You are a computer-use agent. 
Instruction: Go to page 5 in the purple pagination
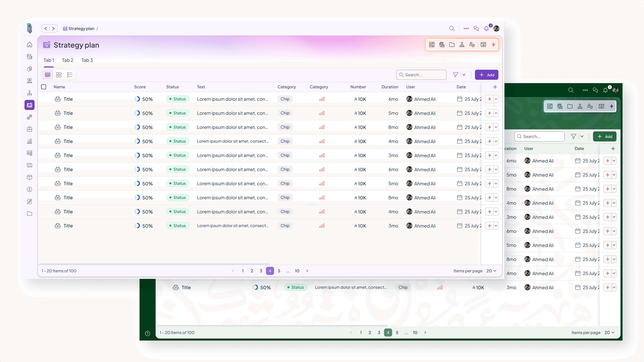pyautogui.click(x=279, y=271)
